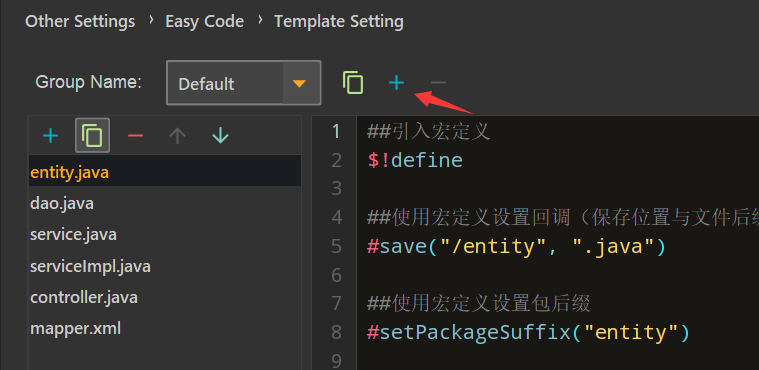
Task: Move the selected template up
Action: click(x=178, y=136)
